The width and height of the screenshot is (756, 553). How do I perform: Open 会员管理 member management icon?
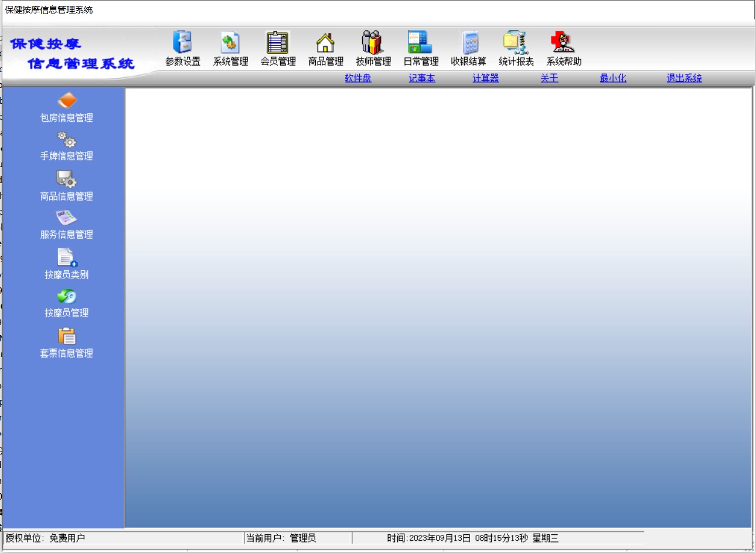point(278,43)
